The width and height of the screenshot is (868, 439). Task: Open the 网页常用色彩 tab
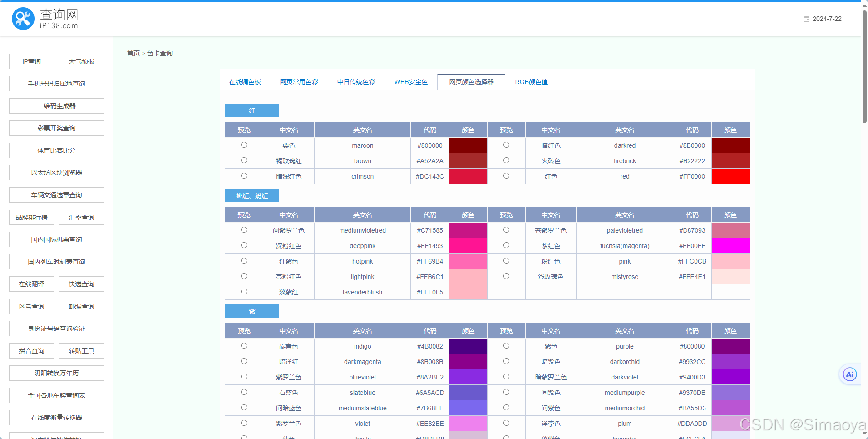click(299, 82)
